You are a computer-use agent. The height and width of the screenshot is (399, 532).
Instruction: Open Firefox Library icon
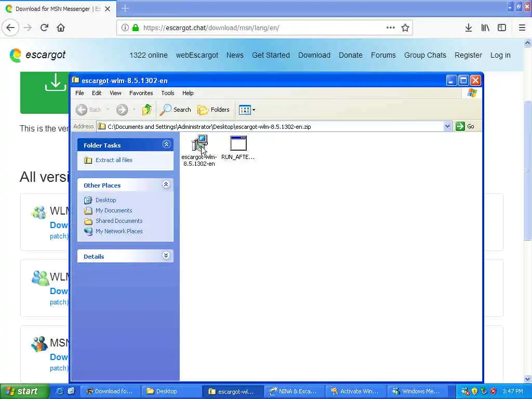[485, 28]
